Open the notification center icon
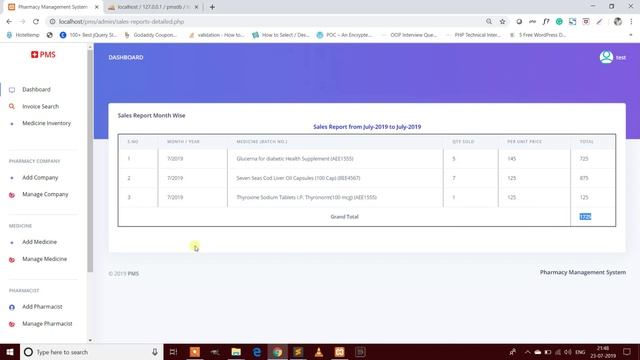This screenshot has height=360, width=640. click(627, 352)
